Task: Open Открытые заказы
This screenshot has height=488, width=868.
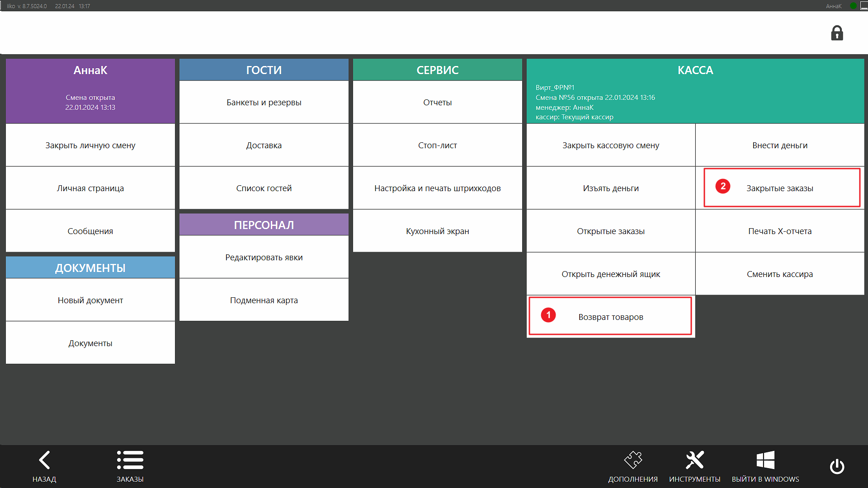Action: click(x=611, y=231)
